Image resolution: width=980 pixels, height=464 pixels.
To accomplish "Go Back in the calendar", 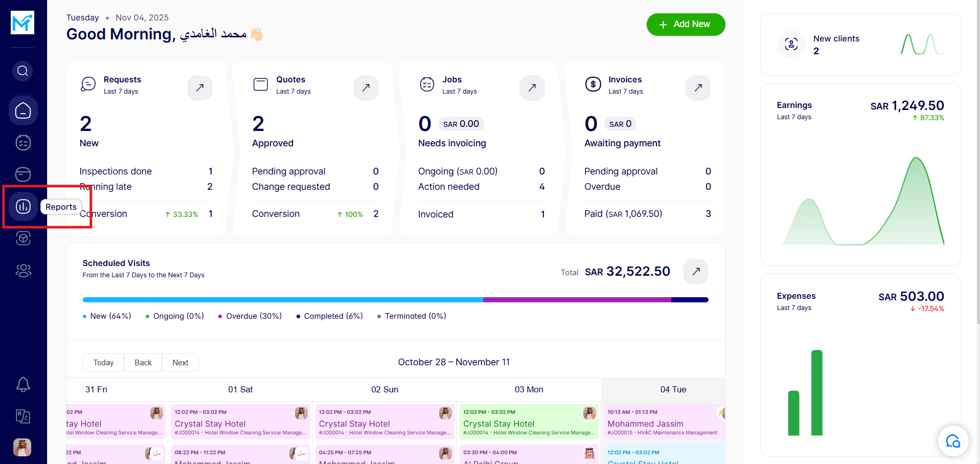I will [143, 363].
